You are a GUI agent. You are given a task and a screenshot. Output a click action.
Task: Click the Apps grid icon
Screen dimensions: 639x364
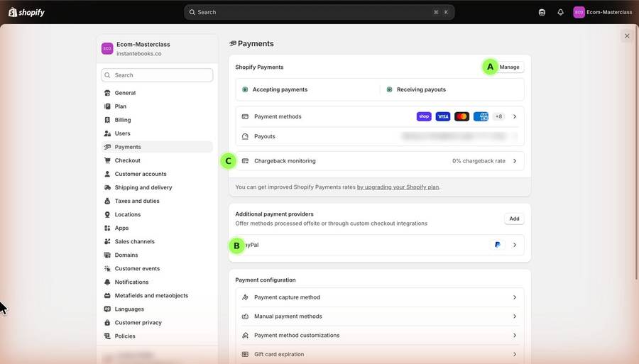(107, 228)
